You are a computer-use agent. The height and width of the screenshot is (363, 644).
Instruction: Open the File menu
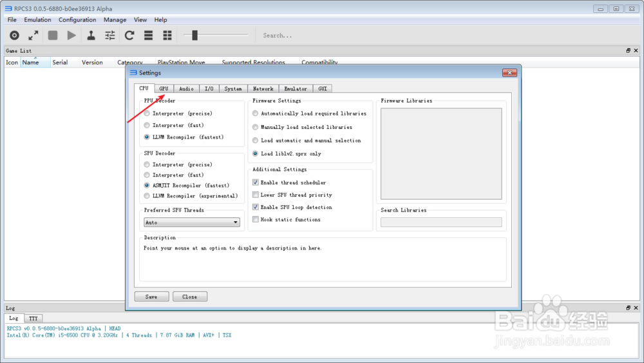[x=12, y=20]
